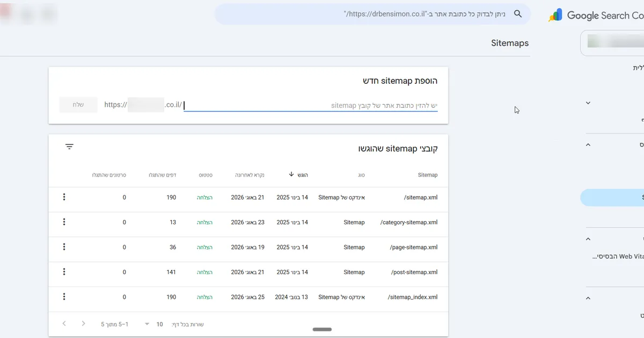The width and height of the screenshot is (644, 338).
Task: Click the 13 discovered pages value
Action: click(x=173, y=222)
